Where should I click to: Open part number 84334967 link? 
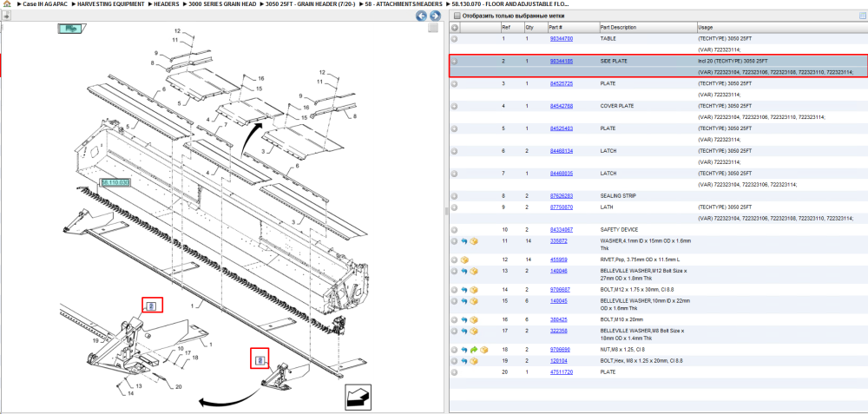click(x=562, y=230)
